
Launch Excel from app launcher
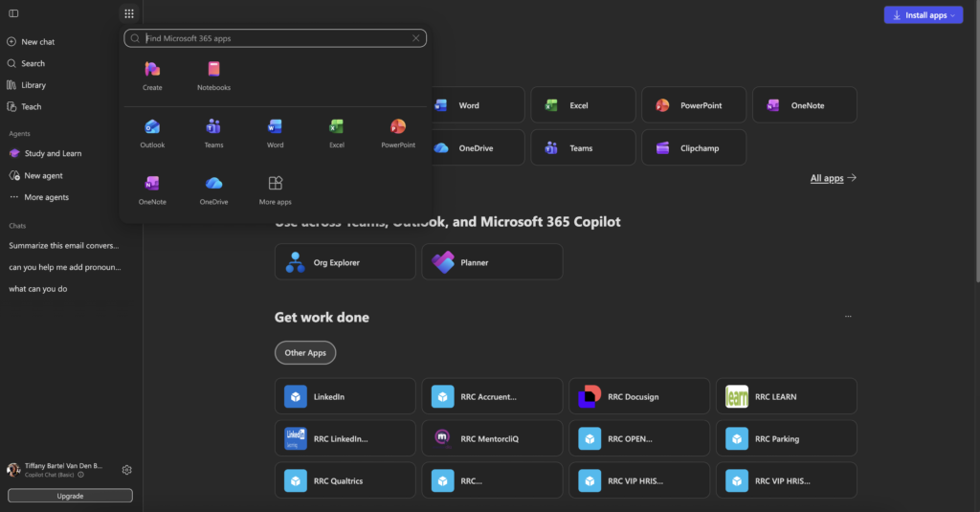click(336, 133)
